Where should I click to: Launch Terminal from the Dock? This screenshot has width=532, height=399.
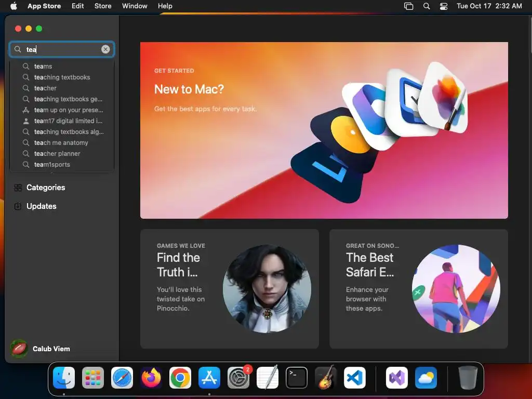297,378
